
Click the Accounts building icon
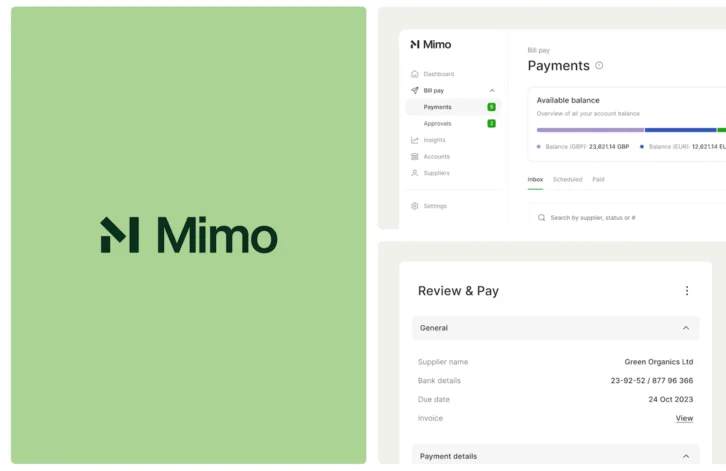click(415, 157)
